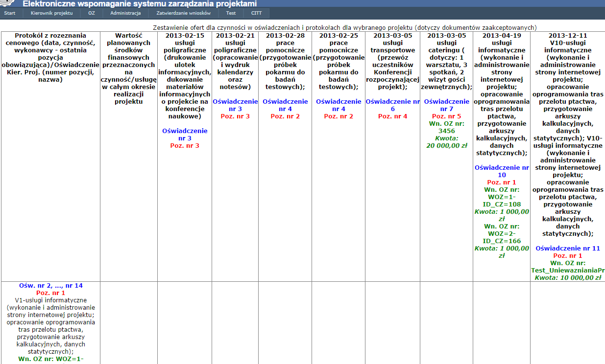Click 'Poz. nr 1' under Oświadczenie nr 10
The image size is (605, 364).
point(502,182)
